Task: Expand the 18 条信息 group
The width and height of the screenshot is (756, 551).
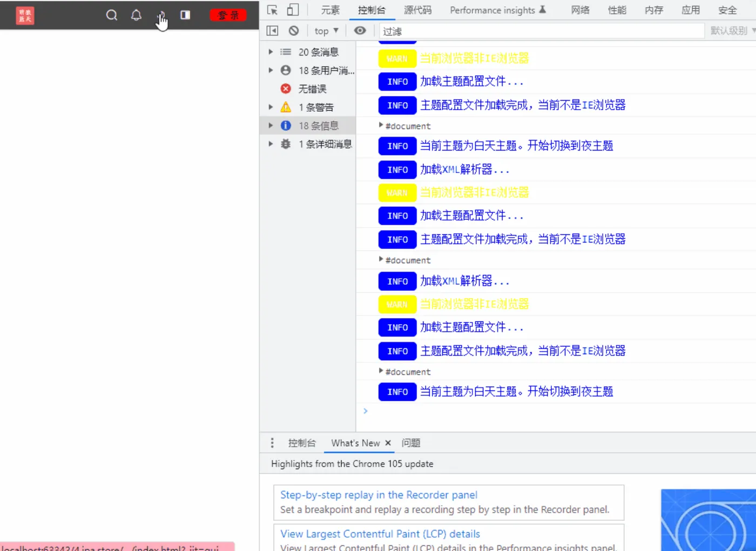Action: pyautogui.click(x=271, y=125)
